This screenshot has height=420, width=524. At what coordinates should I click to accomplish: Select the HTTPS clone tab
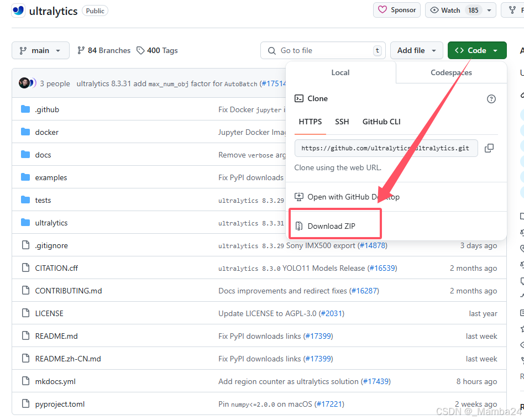310,122
